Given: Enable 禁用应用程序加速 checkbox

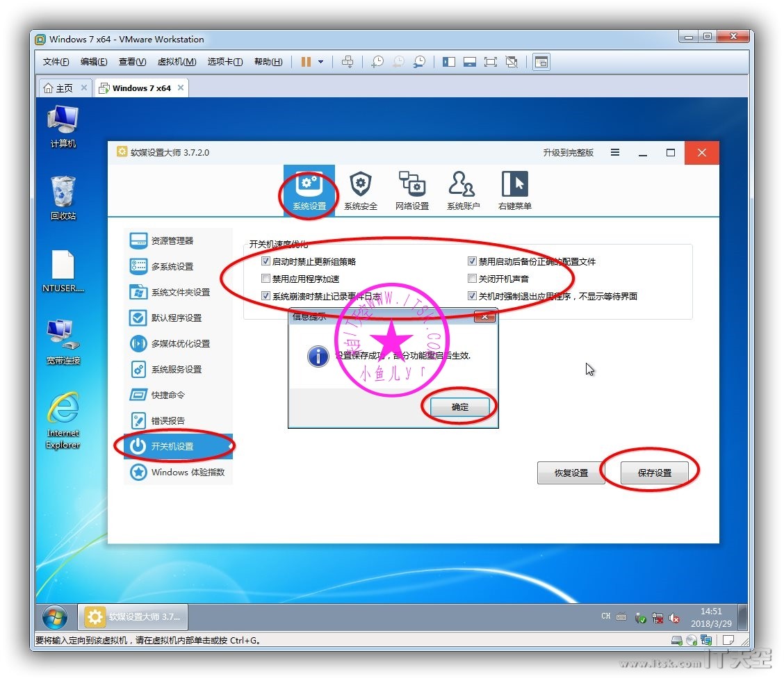Looking at the screenshot, I should (x=266, y=279).
